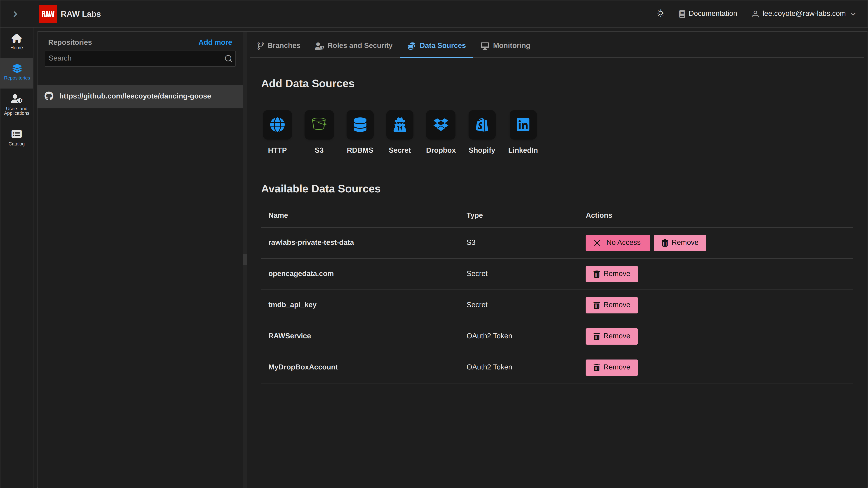This screenshot has height=488, width=868.
Task: Click the Add Data Sources heading
Action: pyautogui.click(x=308, y=84)
